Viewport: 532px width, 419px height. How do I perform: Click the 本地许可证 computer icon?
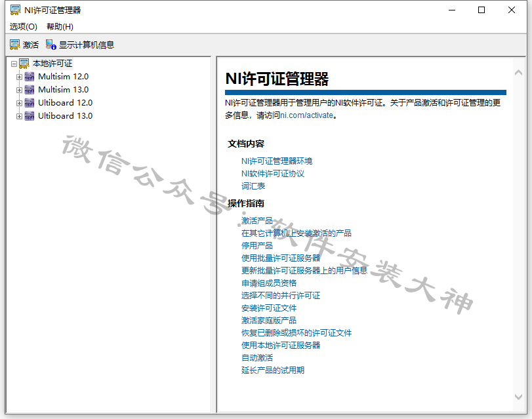(24, 64)
